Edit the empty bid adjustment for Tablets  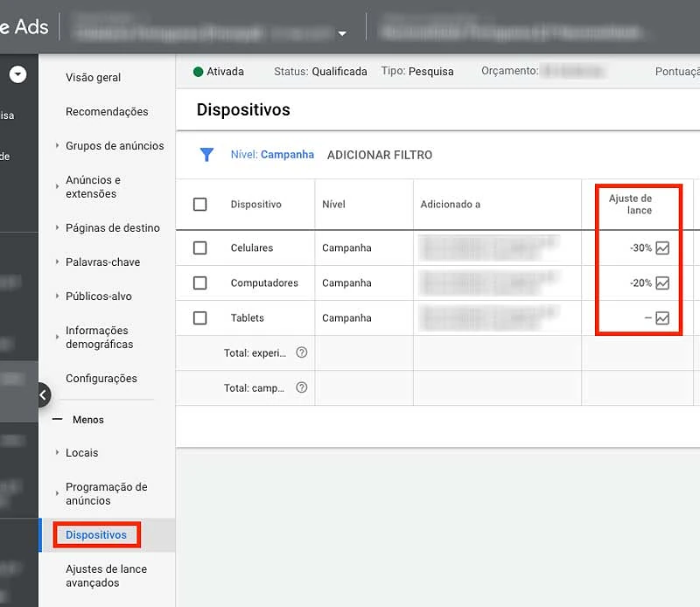(x=647, y=317)
